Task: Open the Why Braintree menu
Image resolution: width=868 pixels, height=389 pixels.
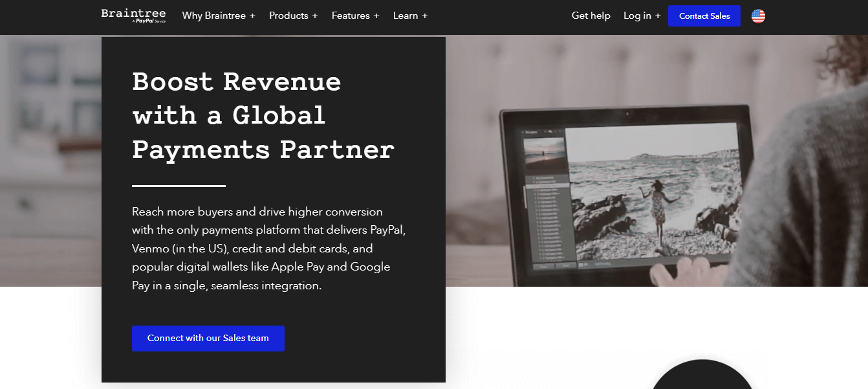Action: 213,16
